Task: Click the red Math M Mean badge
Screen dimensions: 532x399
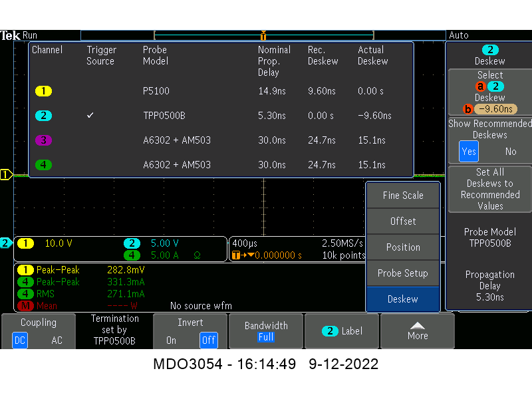Action: (x=25, y=306)
